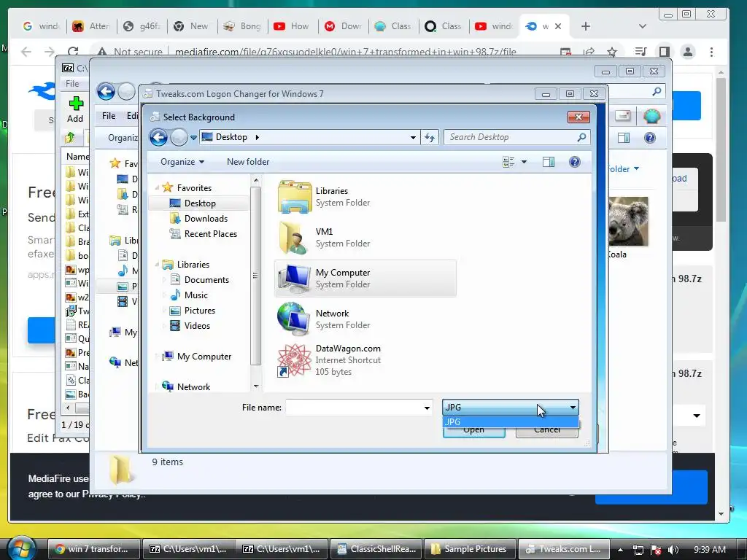Open the view options dropdown arrow
Screen dimensions: 747x560
pyautogui.click(x=524, y=162)
